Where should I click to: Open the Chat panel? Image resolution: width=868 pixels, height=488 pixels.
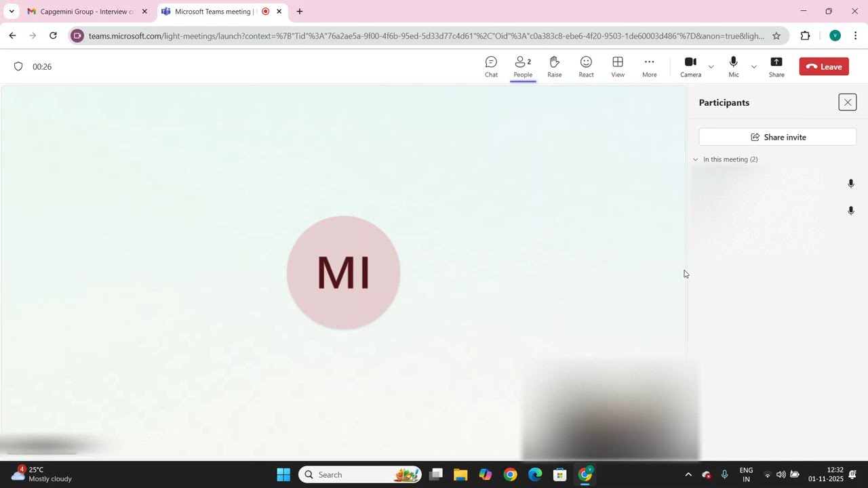[x=491, y=66]
